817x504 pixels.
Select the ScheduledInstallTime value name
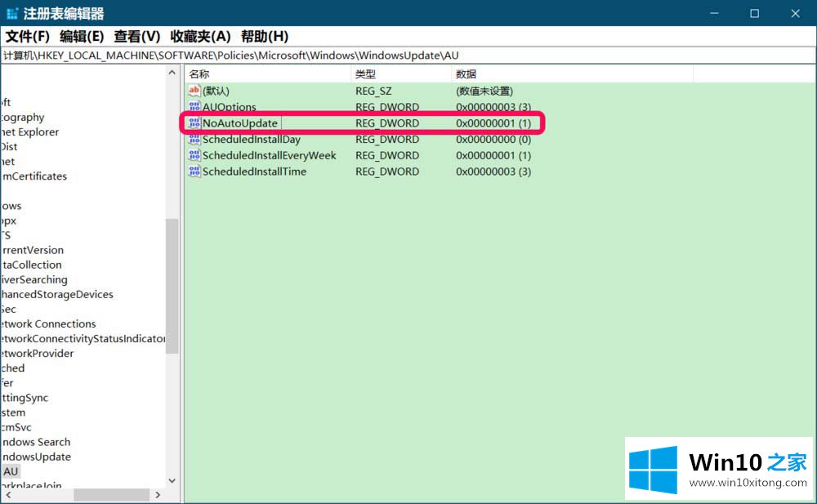point(254,172)
